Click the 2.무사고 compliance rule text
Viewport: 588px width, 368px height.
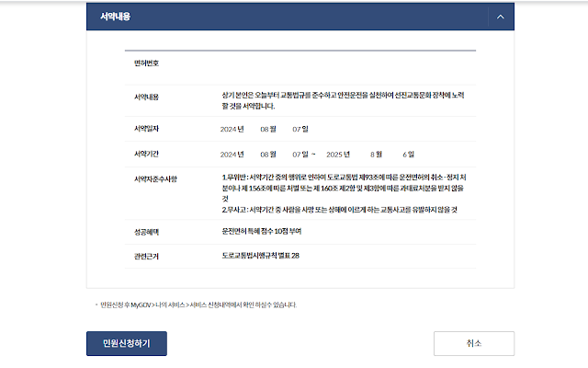pyautogui.click(x=339, y=210)
